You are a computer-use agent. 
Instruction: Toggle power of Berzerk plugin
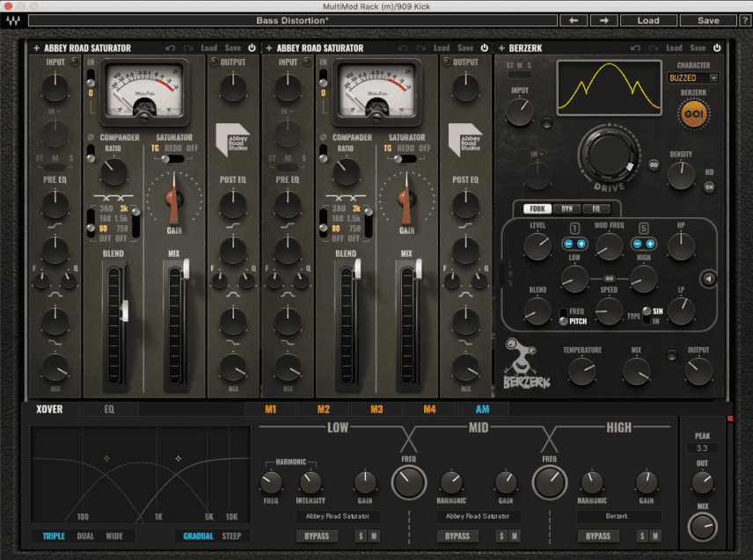tap(717, 47)
